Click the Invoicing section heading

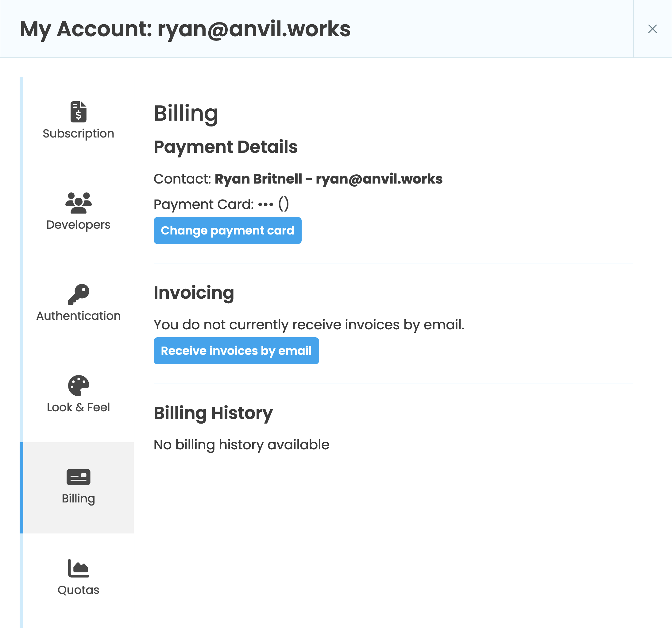point(194,292)
